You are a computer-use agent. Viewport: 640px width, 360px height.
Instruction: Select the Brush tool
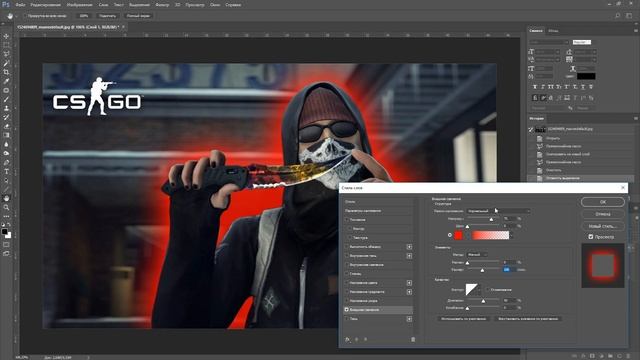(6, 99)
